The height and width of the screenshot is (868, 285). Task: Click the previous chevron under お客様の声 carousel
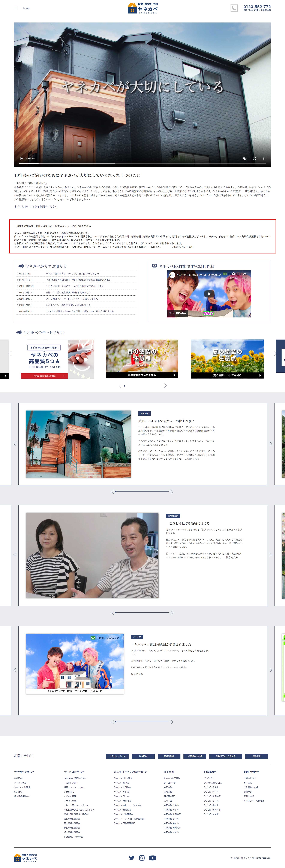113,612
